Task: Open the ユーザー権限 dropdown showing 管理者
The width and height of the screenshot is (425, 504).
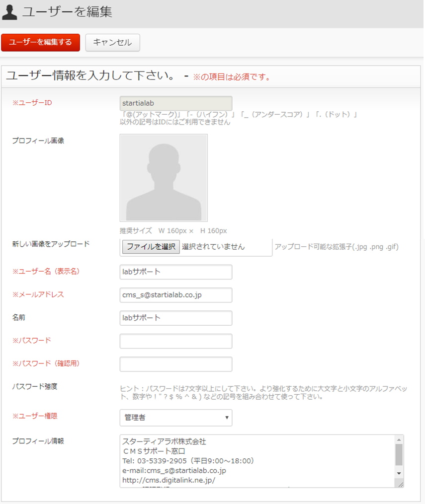Action: [x=175, y=418]
